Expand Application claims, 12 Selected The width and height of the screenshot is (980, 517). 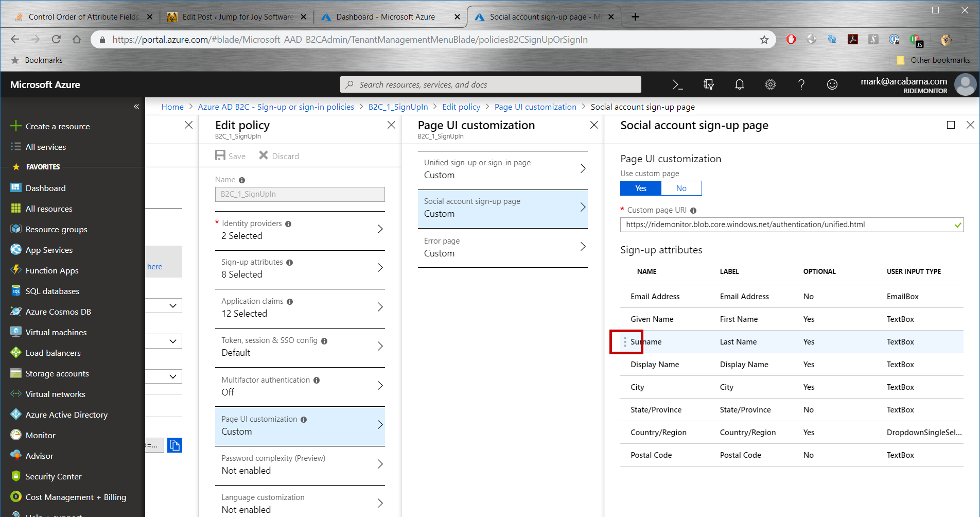point(300,308)
